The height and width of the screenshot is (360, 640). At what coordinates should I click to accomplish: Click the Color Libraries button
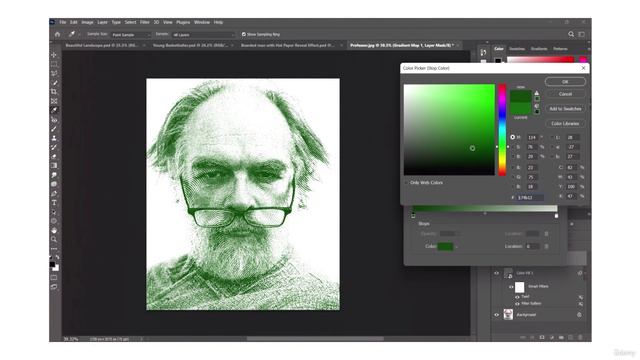tap(565, 123)
